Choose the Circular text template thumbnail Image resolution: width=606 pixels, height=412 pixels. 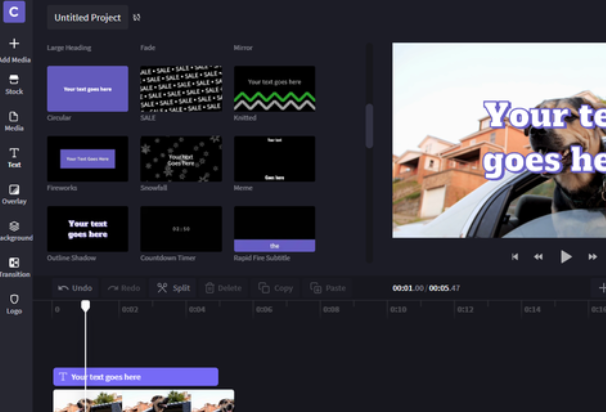click(88, 88)
